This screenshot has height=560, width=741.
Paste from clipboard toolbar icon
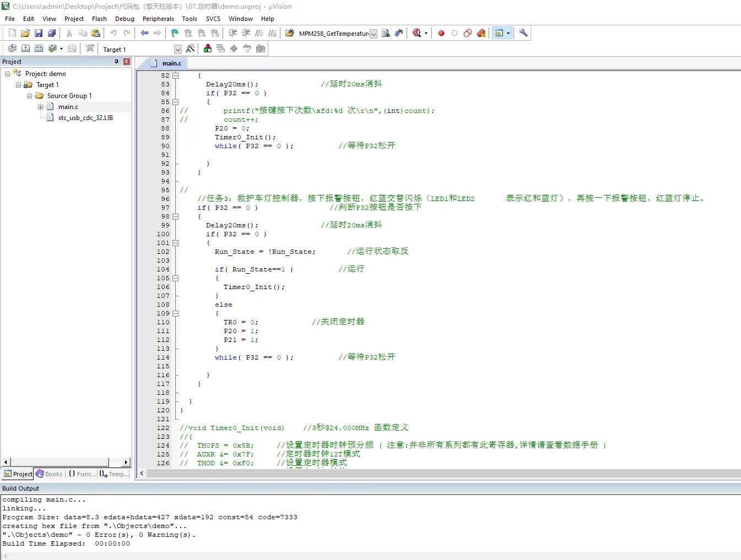96,33
